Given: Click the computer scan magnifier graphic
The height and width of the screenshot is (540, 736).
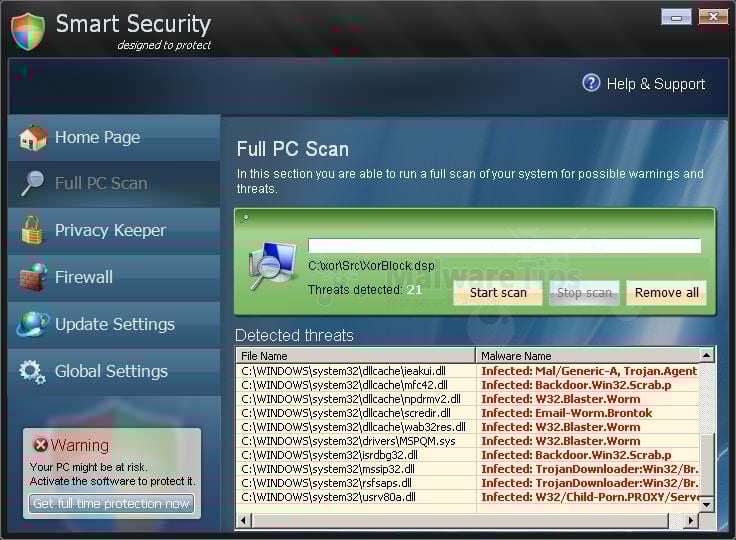Looking at the screenshot, I should 273,266.
